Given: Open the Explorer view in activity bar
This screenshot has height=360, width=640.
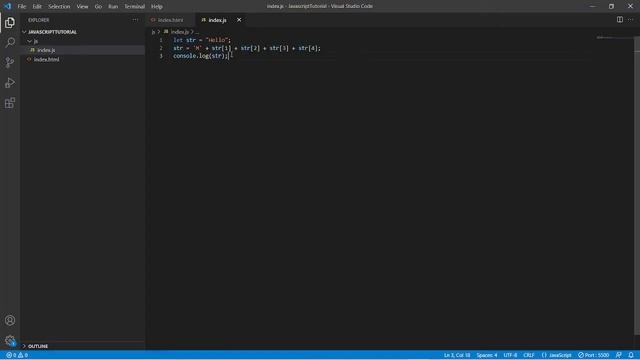Looking at the screenshot, I should coord(10,22).
